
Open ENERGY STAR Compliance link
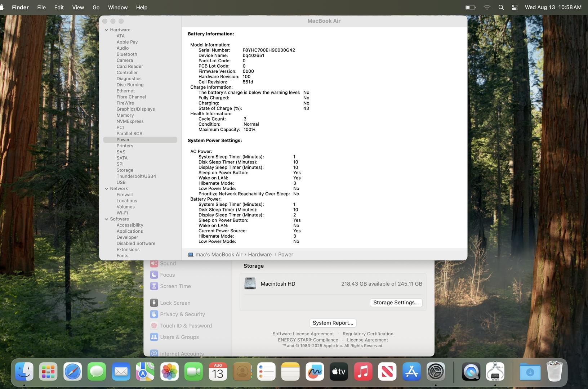(x=308, y=340)
